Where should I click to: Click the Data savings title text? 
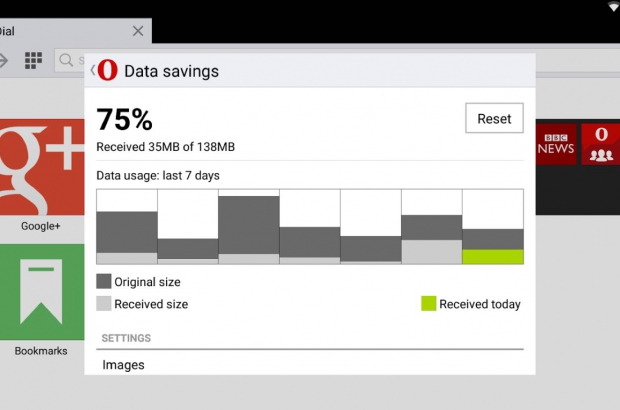coord(171,71)
